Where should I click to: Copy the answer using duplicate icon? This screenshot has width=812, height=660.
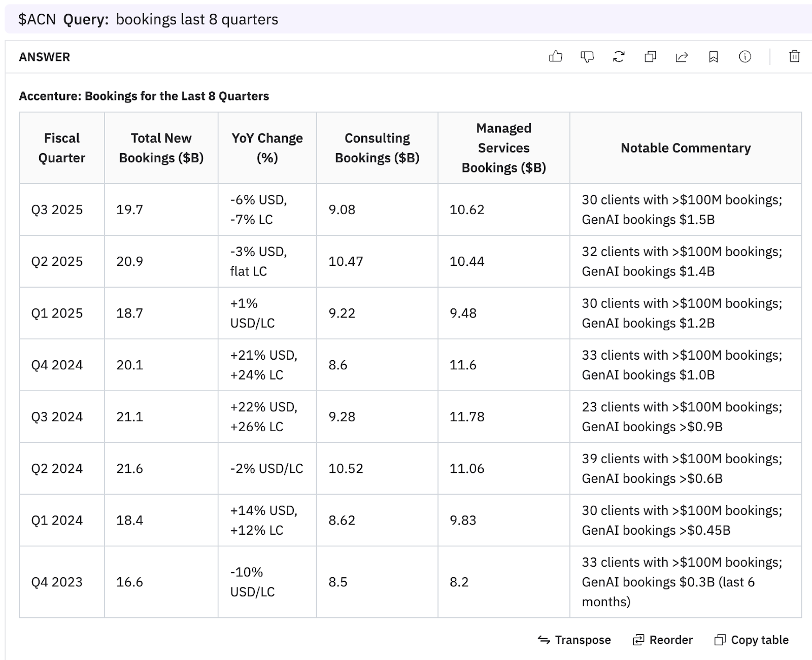point(650,57)
